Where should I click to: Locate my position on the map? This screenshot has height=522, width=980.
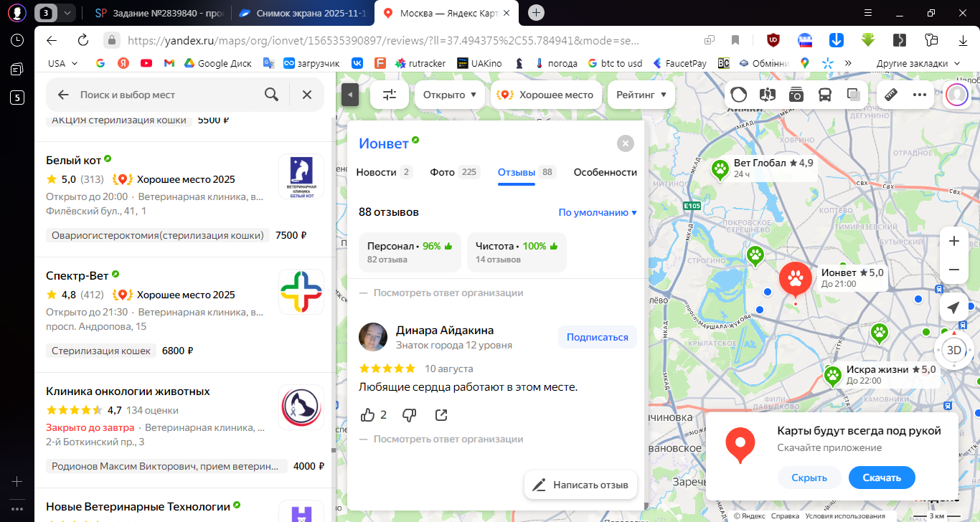coord(953,308)
